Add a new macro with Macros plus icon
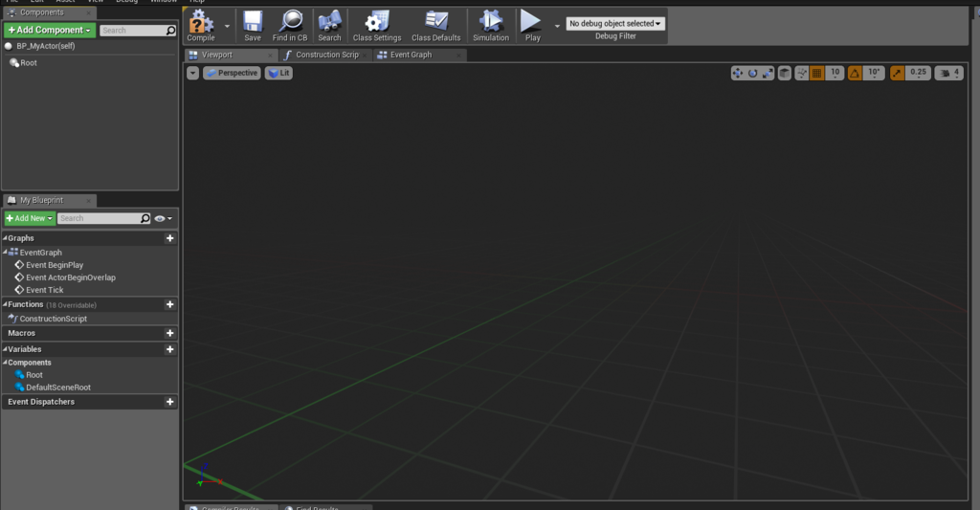 point(170,333)
